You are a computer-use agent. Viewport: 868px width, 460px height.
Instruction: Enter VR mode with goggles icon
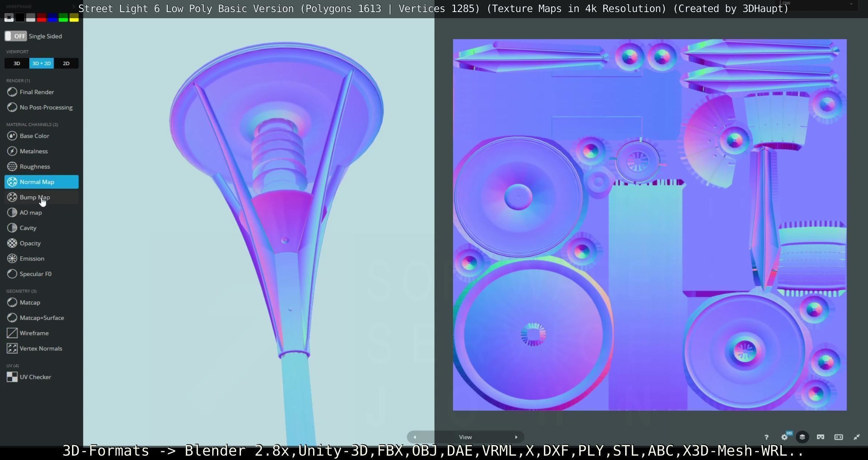click(x=820, y=437)
